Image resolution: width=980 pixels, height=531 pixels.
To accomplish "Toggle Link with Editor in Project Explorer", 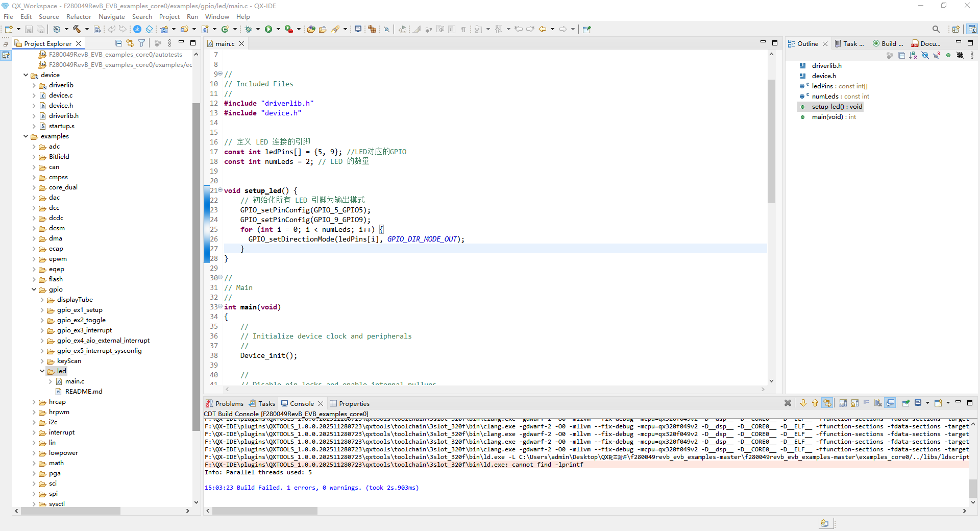I will [x=130, y=43].
